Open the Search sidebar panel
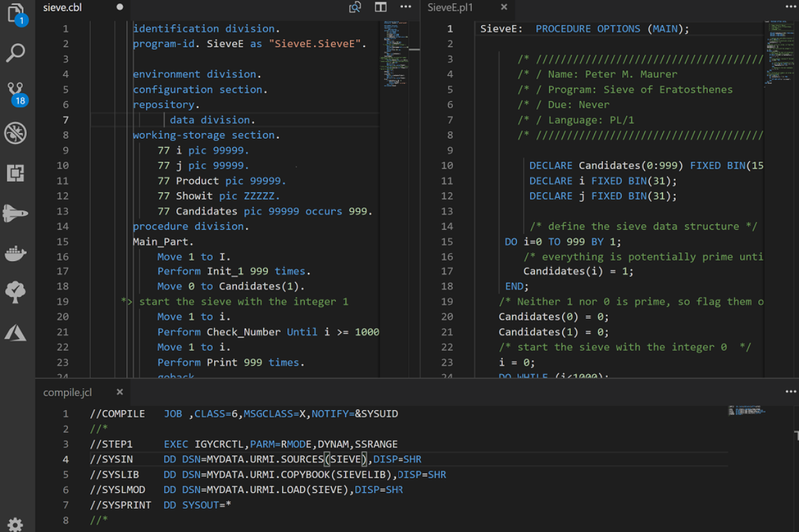Viewport: 799px width, 532px height. pyautogui.click(x=15, y=53)
